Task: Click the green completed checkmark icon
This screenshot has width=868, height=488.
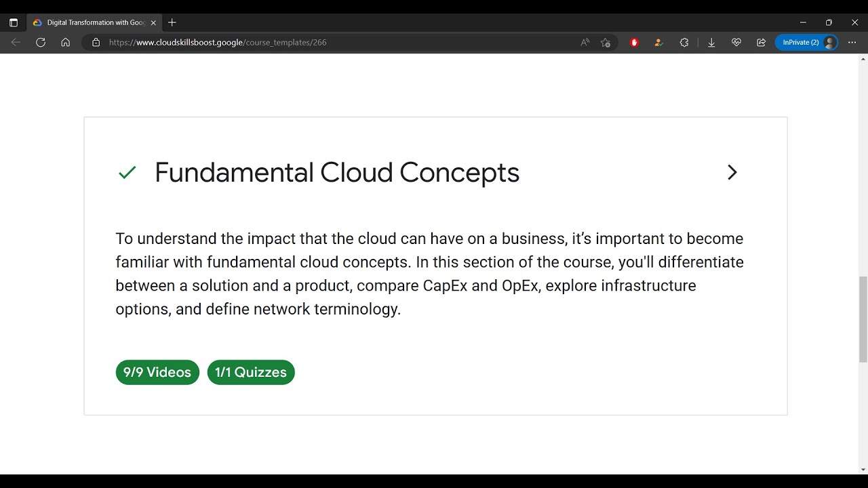Action: [x=127, y=173]
